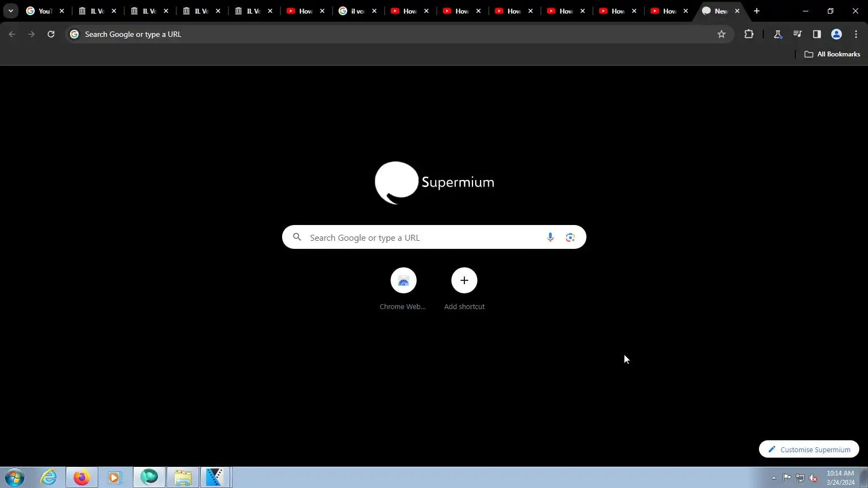
Task: Open File Explorer from taskbar
Action: pos(183,478)
